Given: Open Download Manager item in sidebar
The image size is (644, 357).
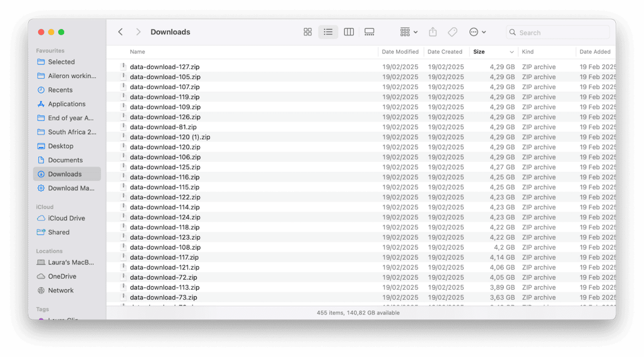Looking at the screenshot, I should pos(67,188).
